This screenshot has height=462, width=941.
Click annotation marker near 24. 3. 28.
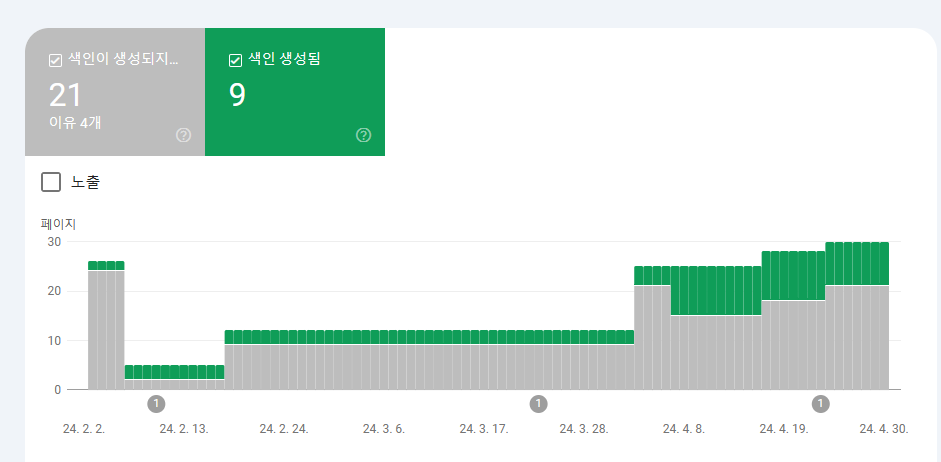tap(538, 404)
